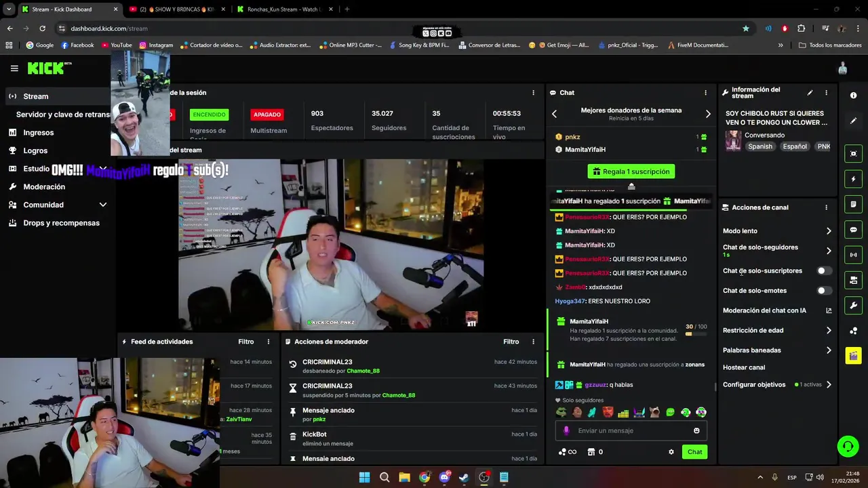Image resolution: width=868 pixels, height=488 pixels.
Task: Click the chat bubble icon in right sidebar
Action: tap(853, 230)
